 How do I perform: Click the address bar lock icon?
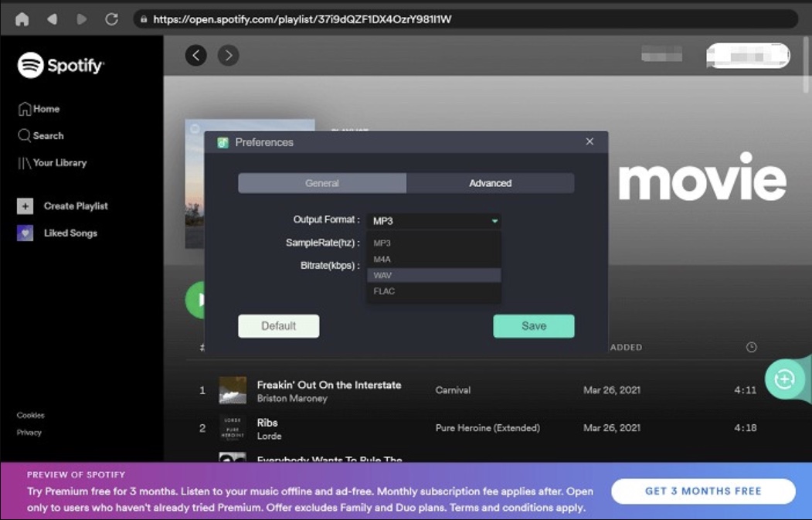[144, 19]
